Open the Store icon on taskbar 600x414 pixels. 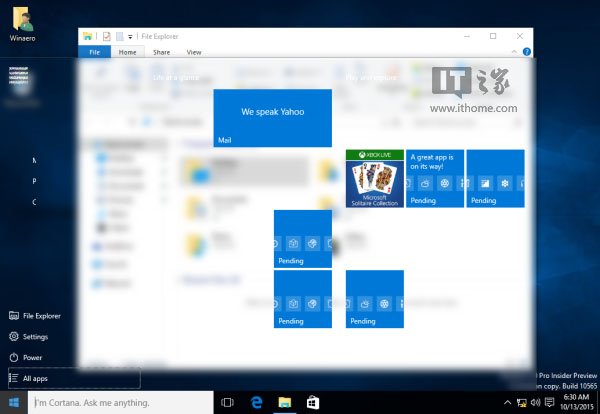tap(312, 403)
